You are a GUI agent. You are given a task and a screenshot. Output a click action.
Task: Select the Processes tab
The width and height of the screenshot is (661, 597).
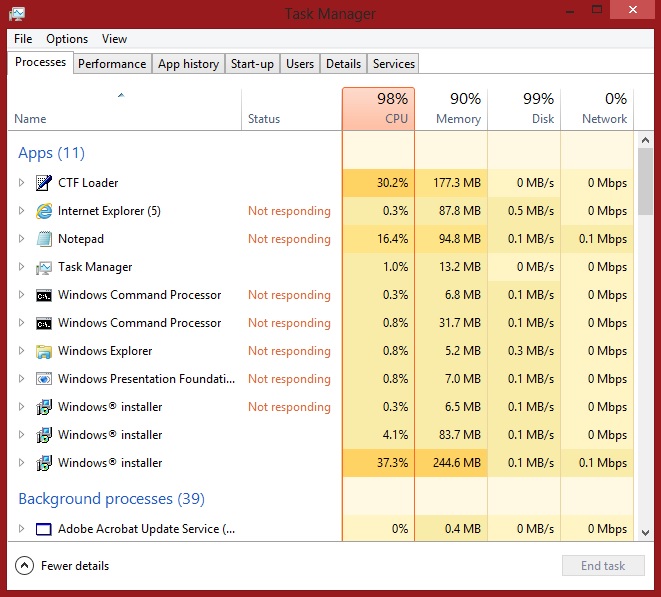click(40, 62)
